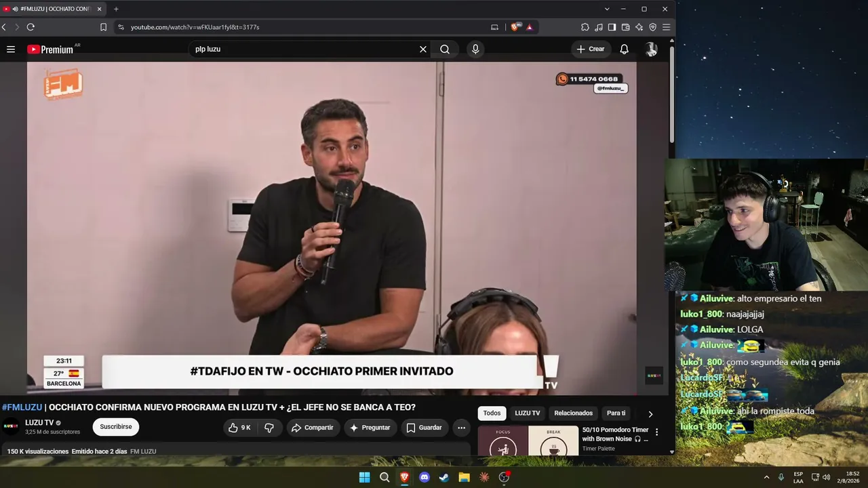868x488 pixels.
Task: Select the Todos filter chip
Action: pyautogui.click(x=492, y=413)
